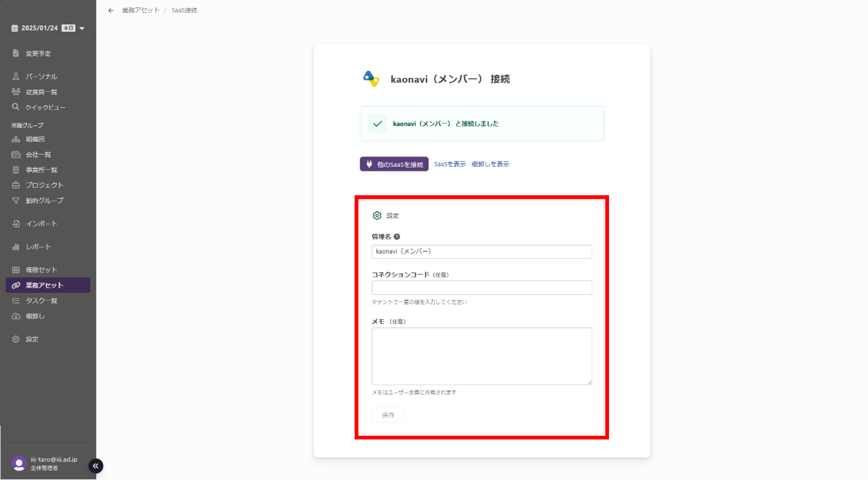The width and height of the screenshot is (868, 480).
Task: Click the back arrow in breadcrumb
Action: pyautogui.click(x=111, y=10)
